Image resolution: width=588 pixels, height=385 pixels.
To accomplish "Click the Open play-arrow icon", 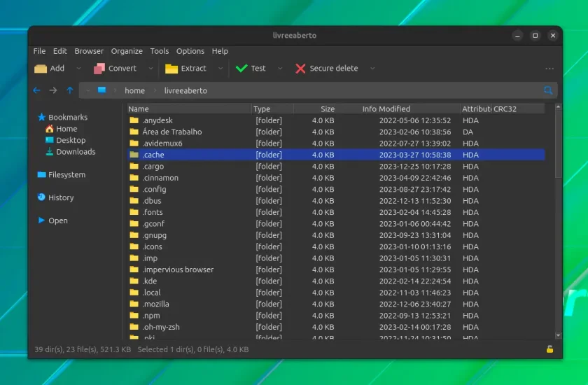I will coord(41,220).
